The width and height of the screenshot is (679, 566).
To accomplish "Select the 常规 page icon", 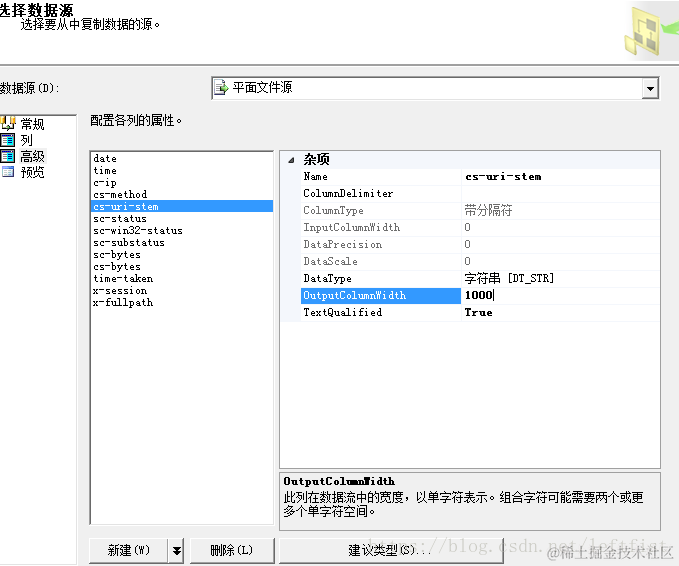I will (x=8, y=124).
